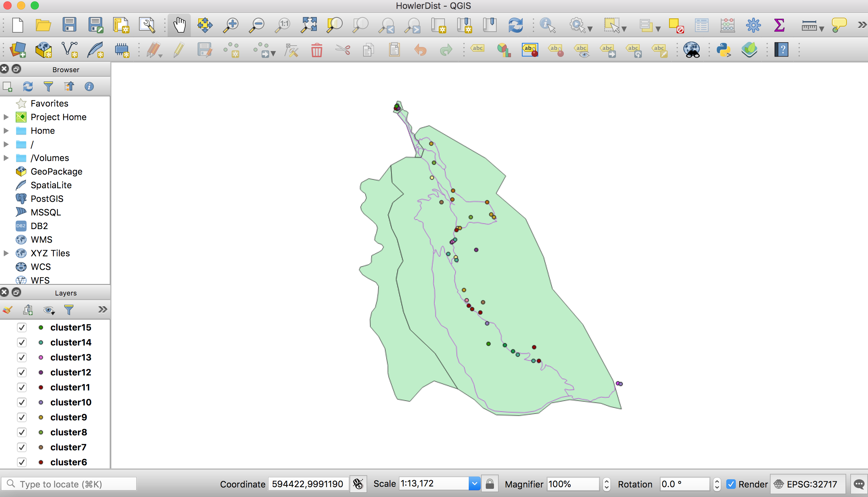Create a new project with the blank page icon
868x497 pixels.
[x=17, y=25]
